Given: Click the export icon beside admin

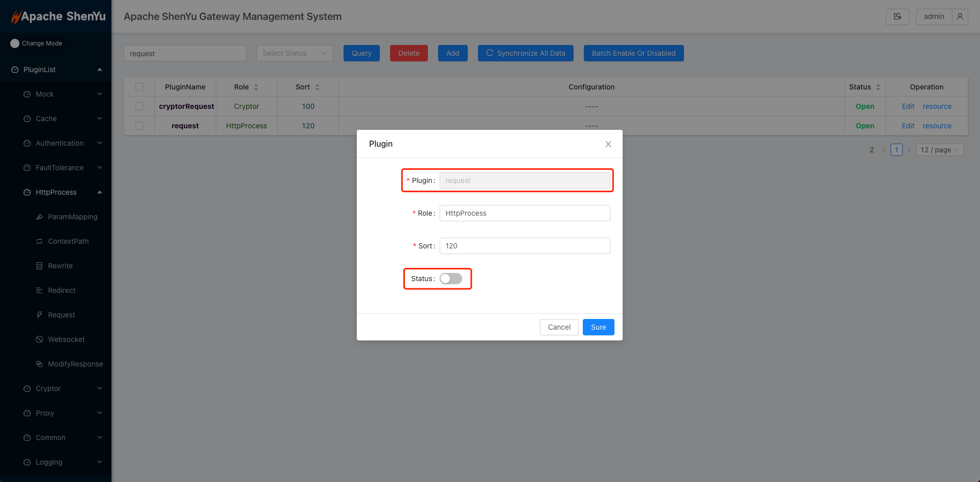Looking at the screenshot, I should click(x=897, y=17).
